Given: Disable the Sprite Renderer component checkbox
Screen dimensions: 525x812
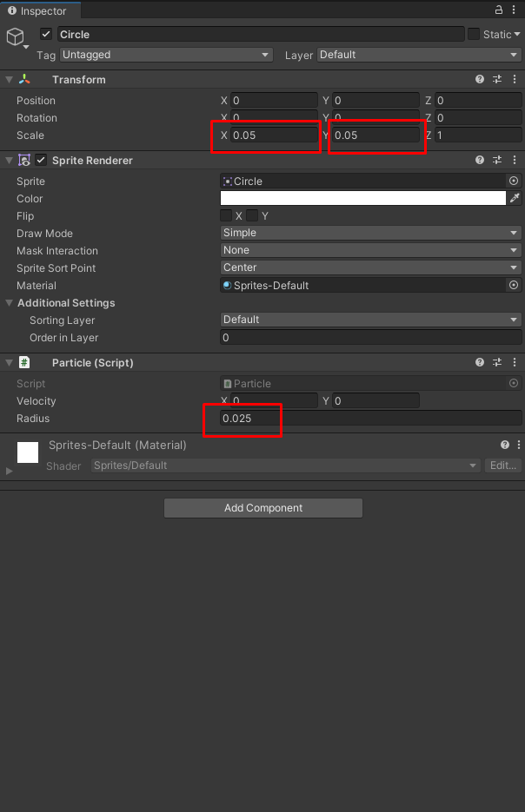Looking at the screenshot, I should tap(41, 161).
